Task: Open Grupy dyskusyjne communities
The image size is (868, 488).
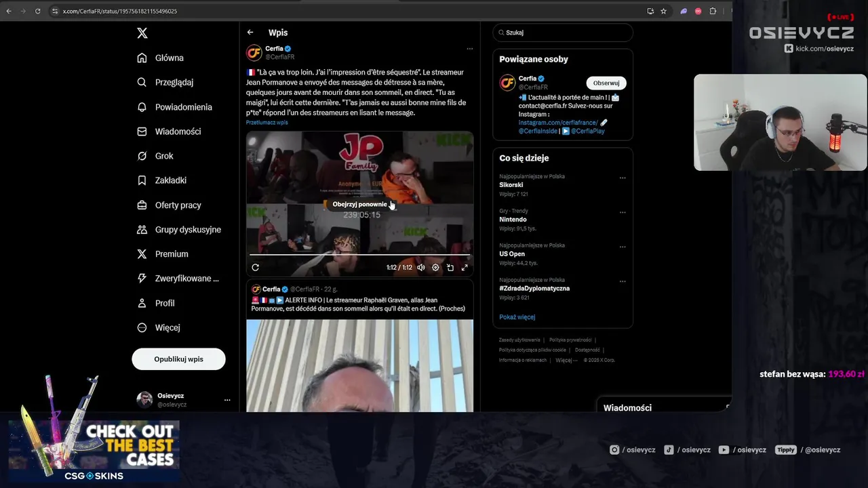Action: click(179, 229)
